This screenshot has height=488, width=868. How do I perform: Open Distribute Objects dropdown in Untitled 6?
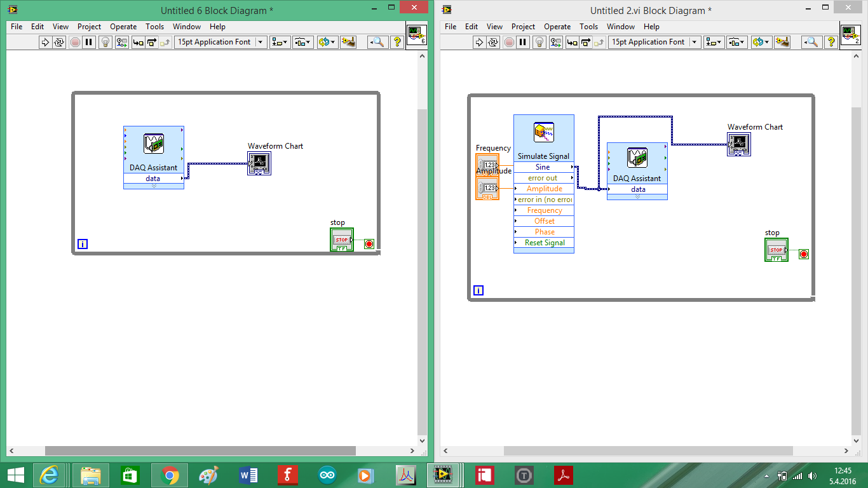(x=302, y=42)
